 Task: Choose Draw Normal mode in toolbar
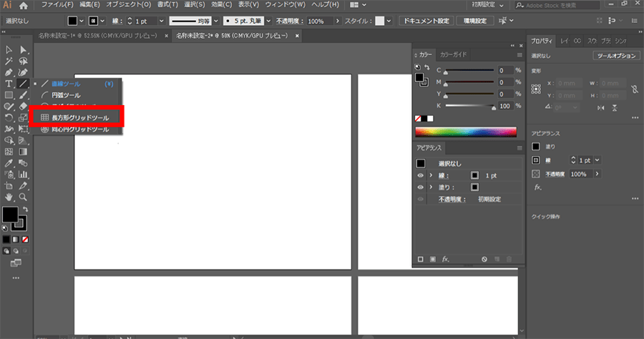[6, 251]
